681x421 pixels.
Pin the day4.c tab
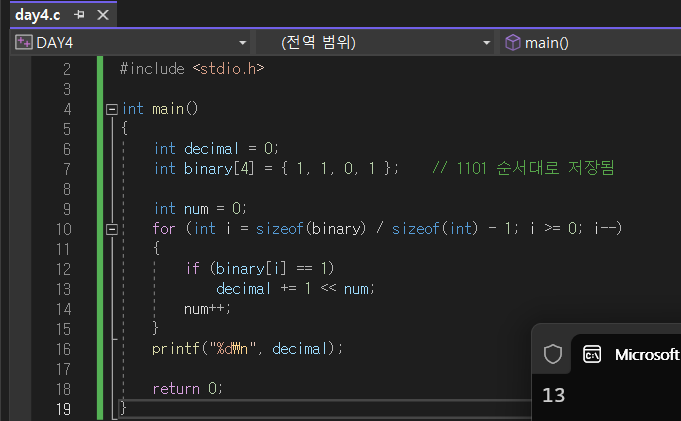(x=79, y=15)
